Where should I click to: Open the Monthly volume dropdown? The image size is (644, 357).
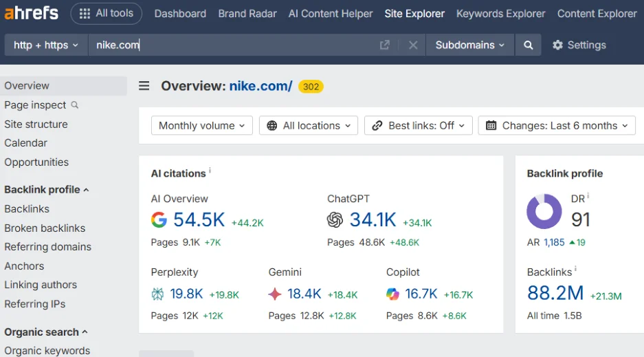pyautogui.click(x=201, y=126)
